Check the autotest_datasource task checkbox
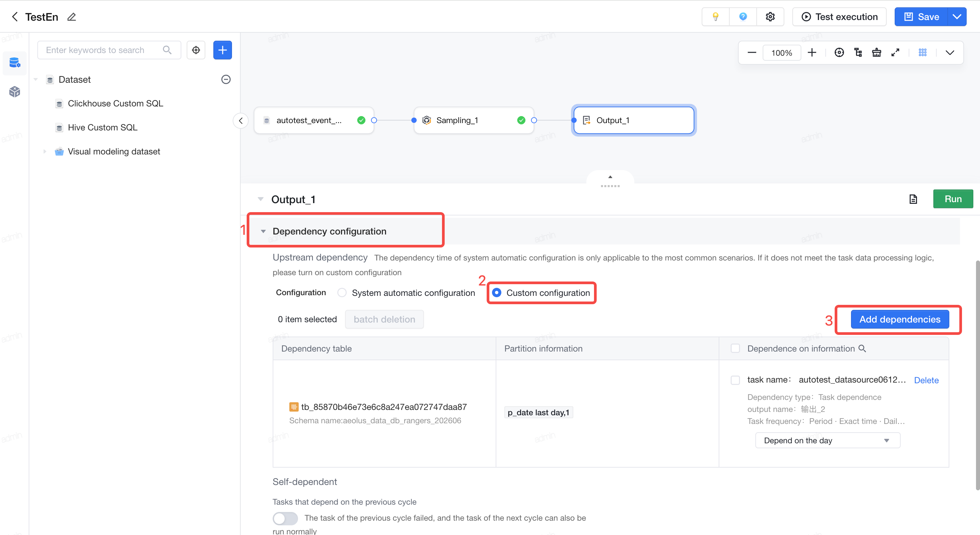This screenshot has height=535, width=980. click(x=735, y=380)
